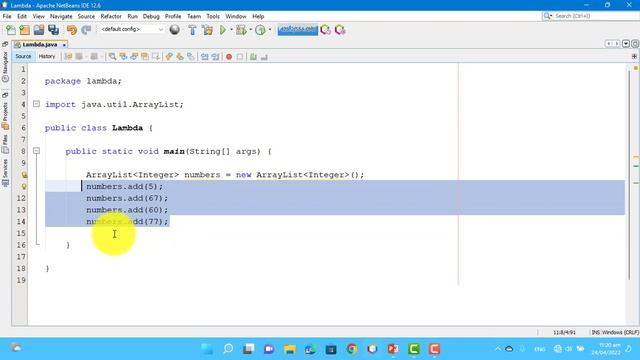
Task: Open the Run project dropdown arrow
Action: [231, 30]
